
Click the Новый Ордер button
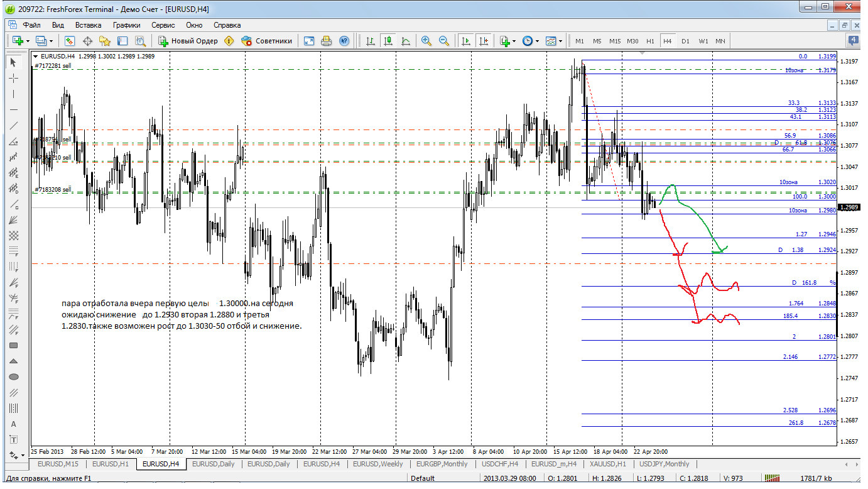pyautogui.click(x=188, y=41)
